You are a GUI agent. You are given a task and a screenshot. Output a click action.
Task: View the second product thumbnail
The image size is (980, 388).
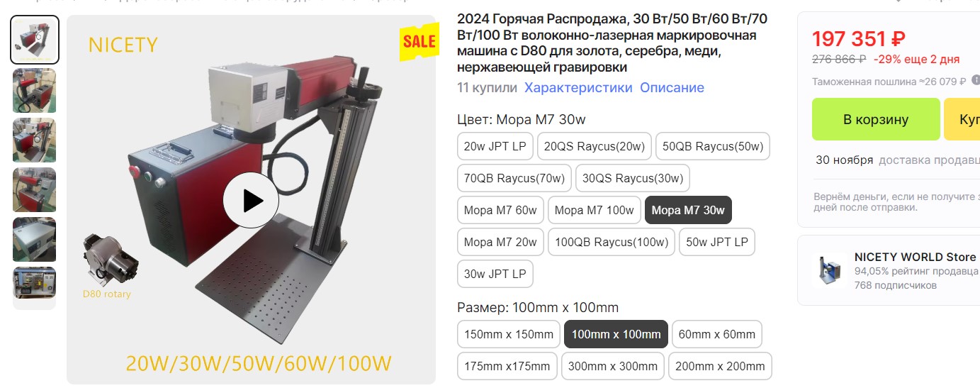[x=34, y=90]
